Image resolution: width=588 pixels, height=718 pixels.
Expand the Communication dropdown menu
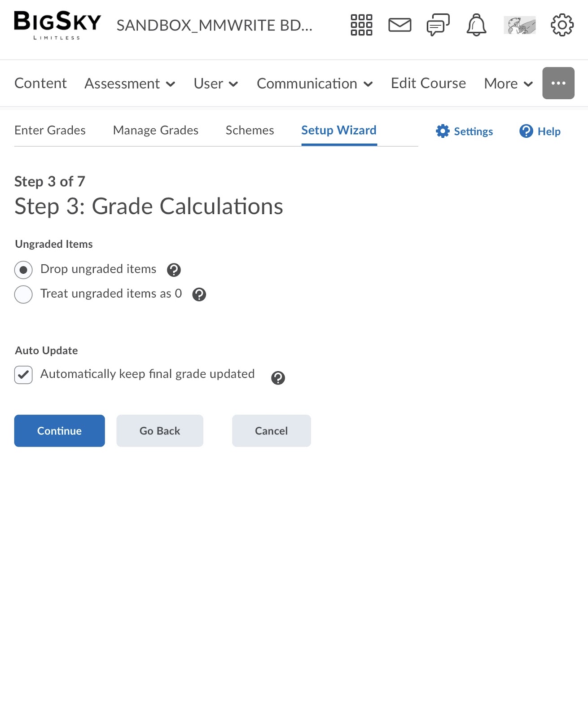click(x=315, y=83)
